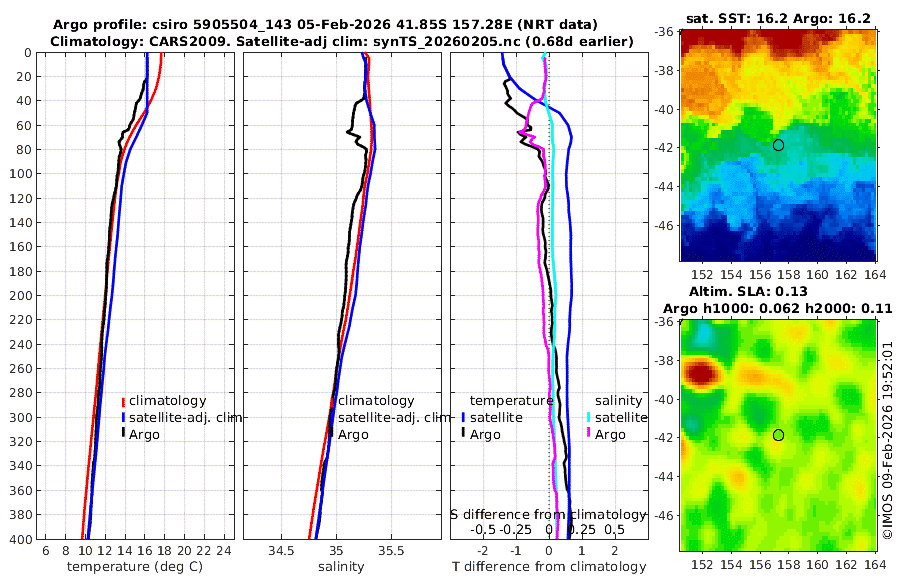The height and width of the screenshot is (580, 900).
Task: Click the Climatology CARS2009 subtitle text
Action: tap(342, 41)
